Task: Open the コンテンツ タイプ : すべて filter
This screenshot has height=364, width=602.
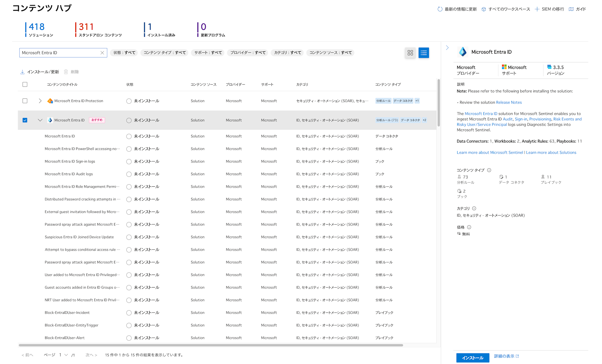Action: coord(165,53)
